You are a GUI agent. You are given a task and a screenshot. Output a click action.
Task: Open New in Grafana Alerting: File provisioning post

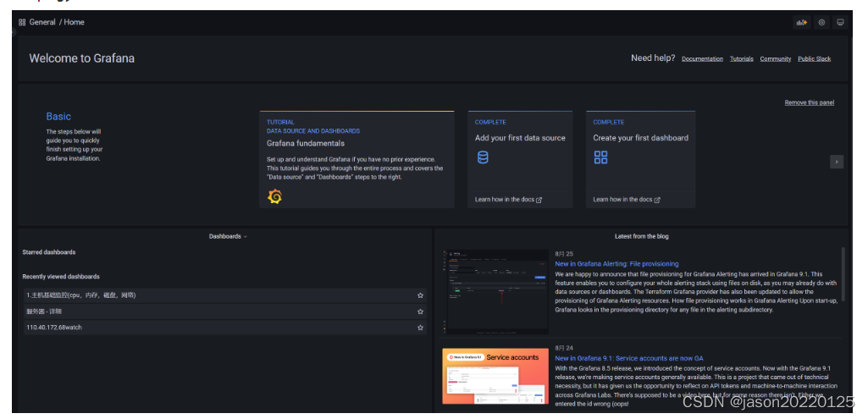[x=616, y=264]
